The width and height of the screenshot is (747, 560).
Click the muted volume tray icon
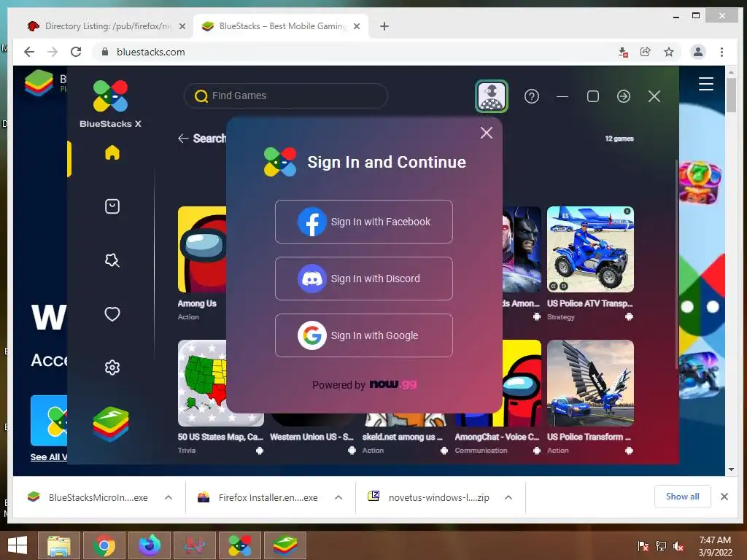(x=678, y=546)
